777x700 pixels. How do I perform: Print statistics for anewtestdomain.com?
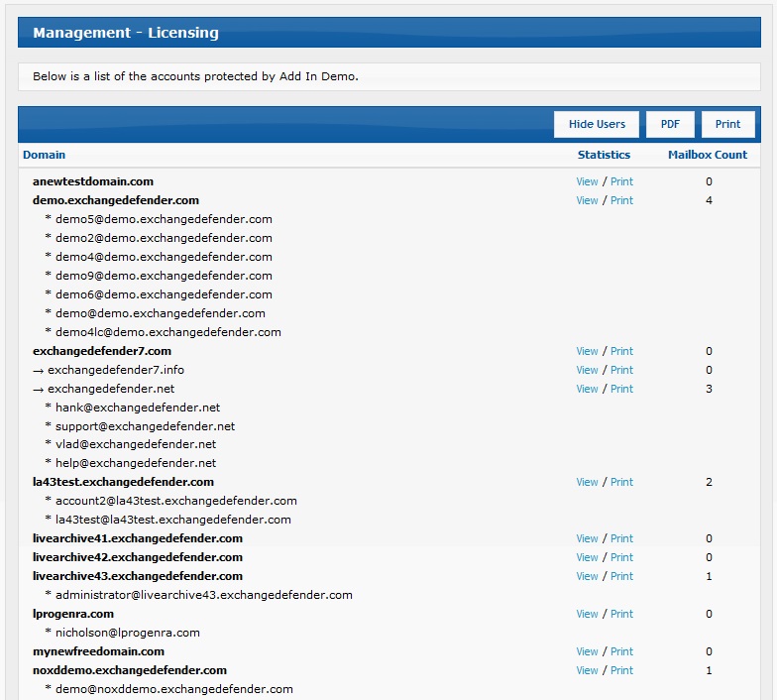click(621, 181)
